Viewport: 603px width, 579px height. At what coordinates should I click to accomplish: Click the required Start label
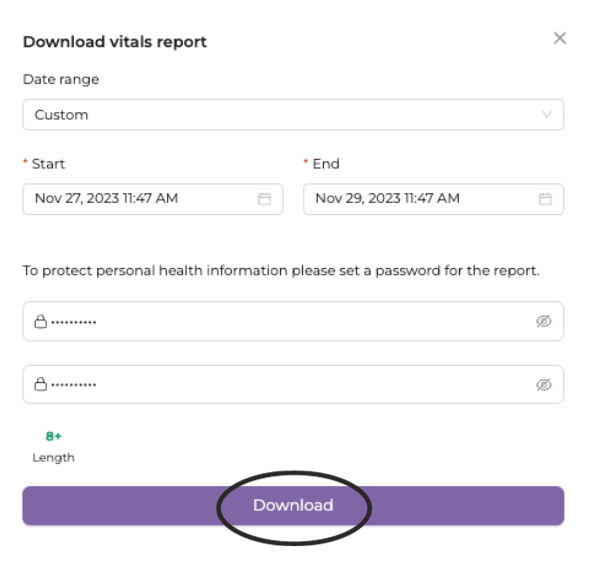coord(48,164)
